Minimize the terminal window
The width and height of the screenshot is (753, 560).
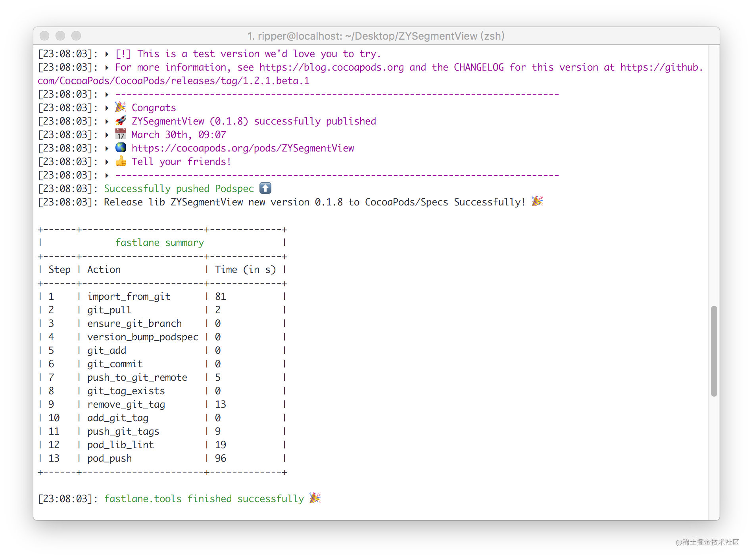tap(60, 36)
